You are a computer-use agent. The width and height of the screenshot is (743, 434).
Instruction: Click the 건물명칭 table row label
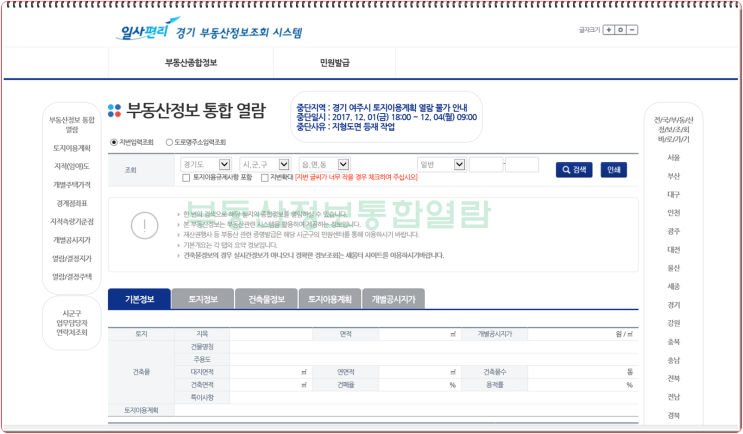click(x=202, y=347)
